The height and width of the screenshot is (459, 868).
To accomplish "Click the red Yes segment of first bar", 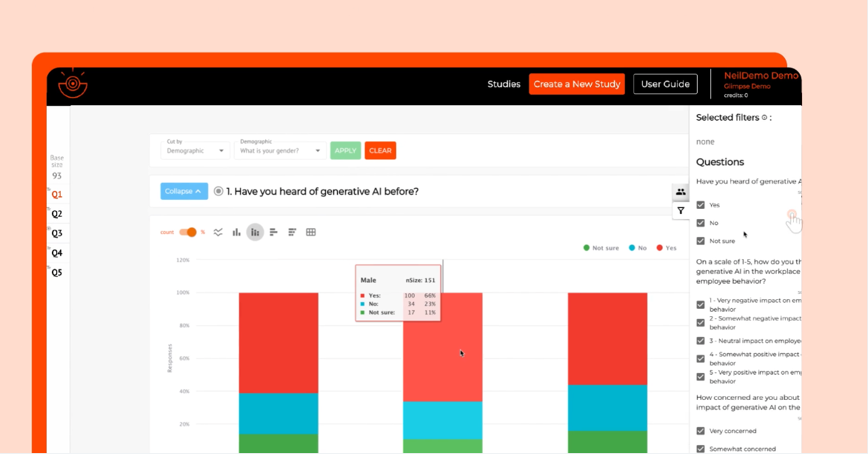I will 278,344.
